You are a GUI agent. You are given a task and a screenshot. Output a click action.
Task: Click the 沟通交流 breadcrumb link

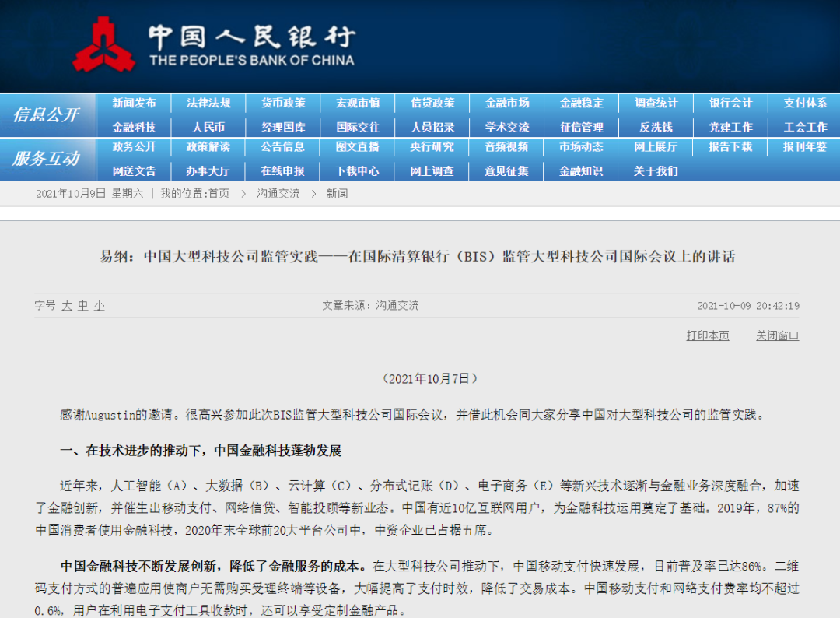278,194
